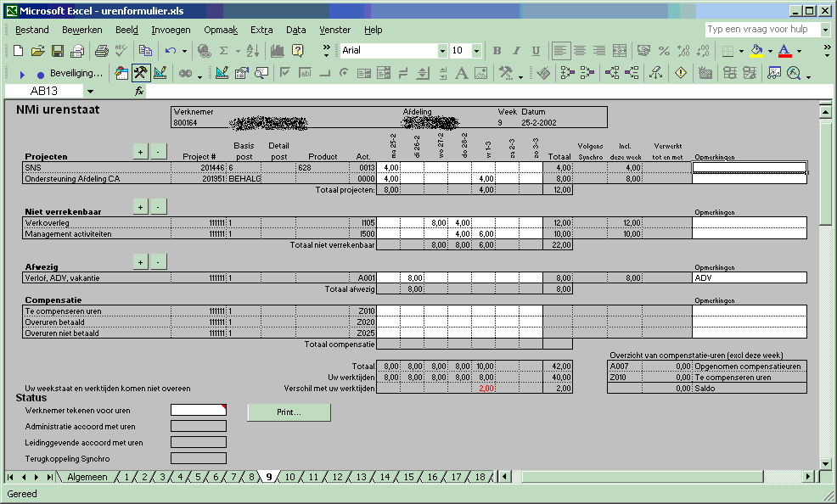Open the Chart Wizard
Screen dimensions: 837x504
point(277,51)
